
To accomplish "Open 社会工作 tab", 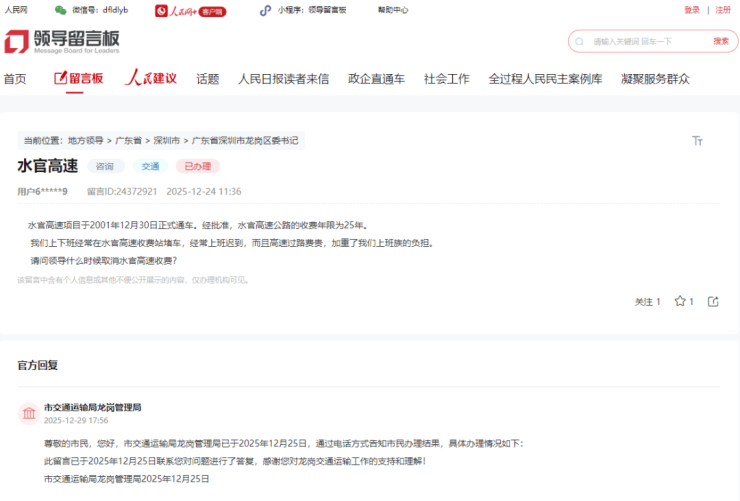I will pyautogui.click(x=446, y=79).
